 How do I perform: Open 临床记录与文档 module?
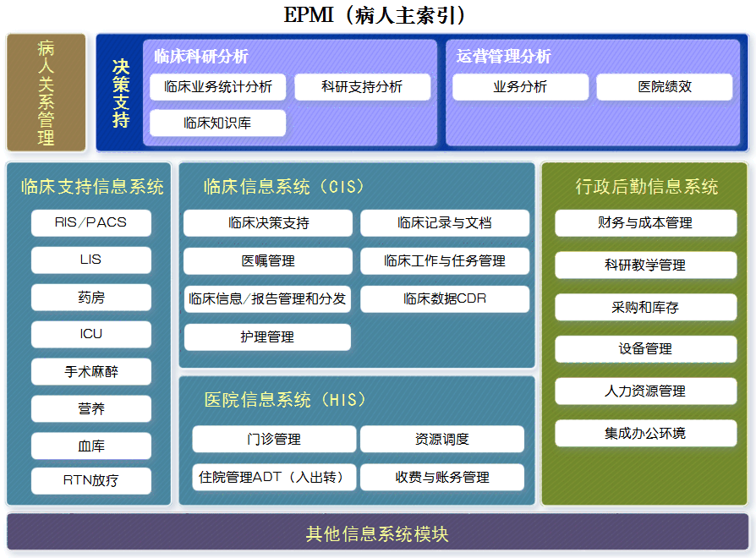[x=445, y=223]
